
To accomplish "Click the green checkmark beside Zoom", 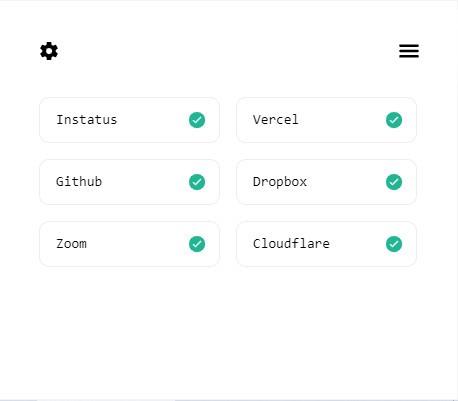I will click(x=197, y=244).
